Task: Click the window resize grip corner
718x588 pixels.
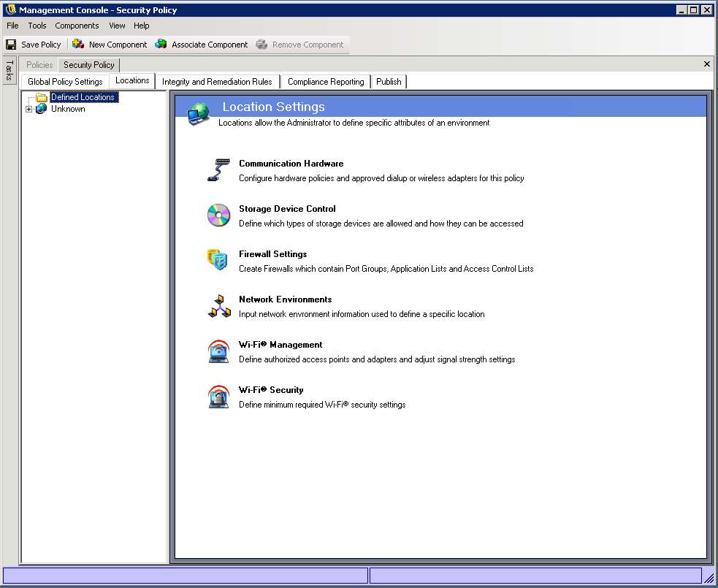Action: (x=709, y=579)
